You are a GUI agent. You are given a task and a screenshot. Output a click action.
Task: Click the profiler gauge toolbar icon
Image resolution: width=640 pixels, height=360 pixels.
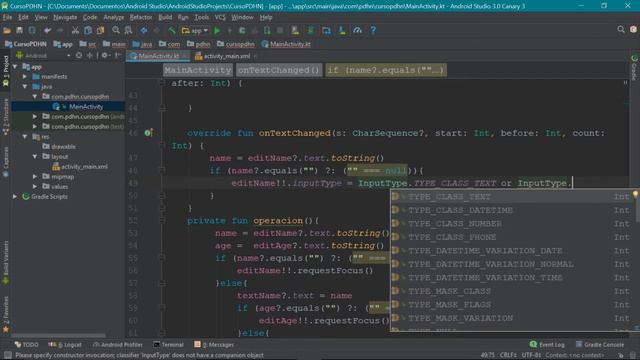pyautogui.click(x=358, y=31)
